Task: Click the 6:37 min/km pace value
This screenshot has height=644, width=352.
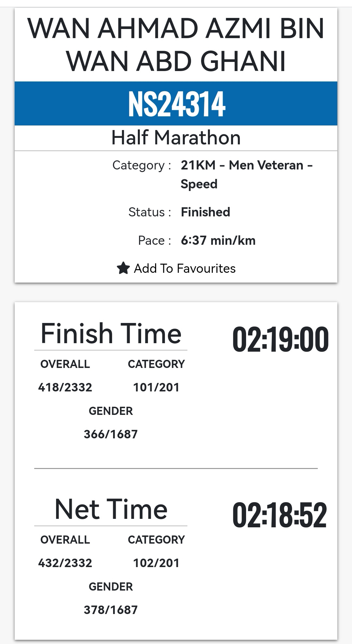Action: coord(218,241)
